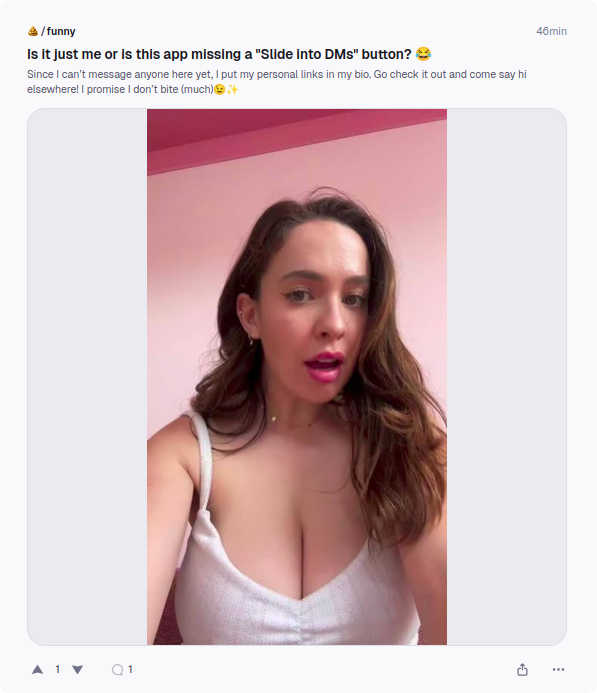Click the post body text about personal links

pyautogui.click(x=277, y=82)
